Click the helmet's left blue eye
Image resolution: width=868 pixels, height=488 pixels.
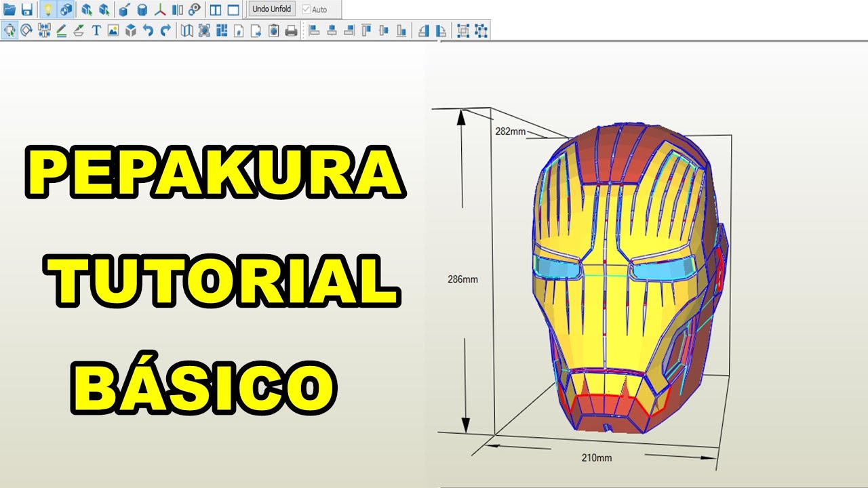point(557,267)
